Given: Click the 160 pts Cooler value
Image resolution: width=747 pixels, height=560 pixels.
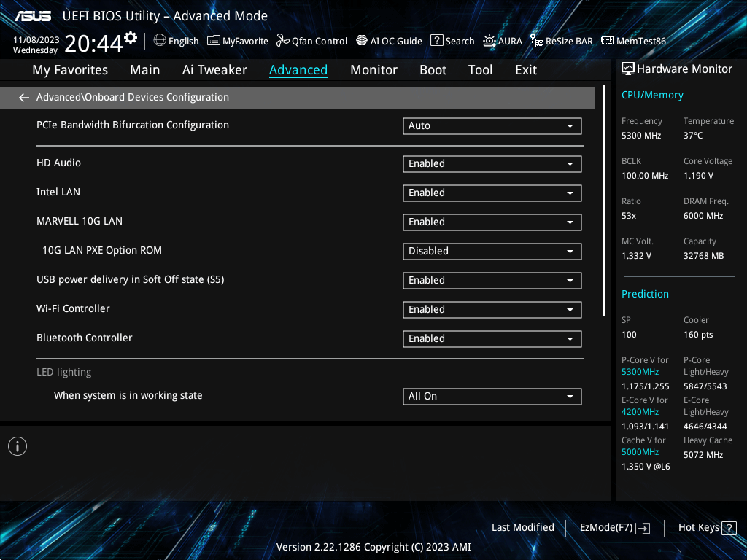Looking at the screenshot, I should pos(698,335).
